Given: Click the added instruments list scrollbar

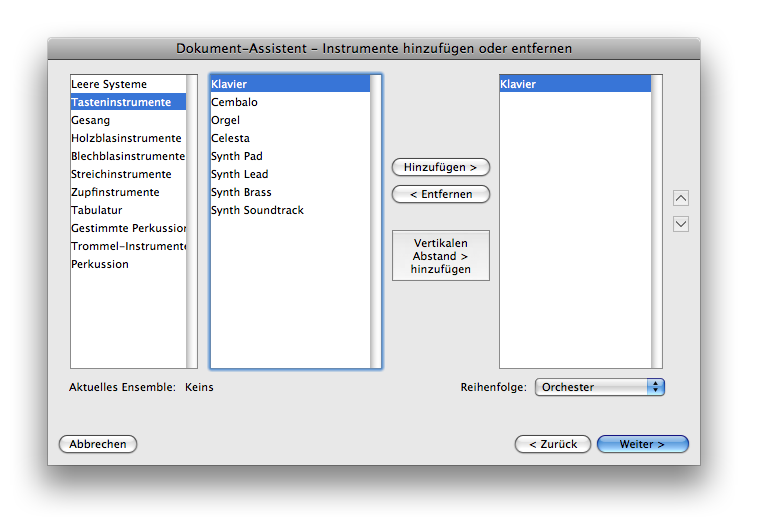Looking at the screenshot, I should [x=657, y=222].
